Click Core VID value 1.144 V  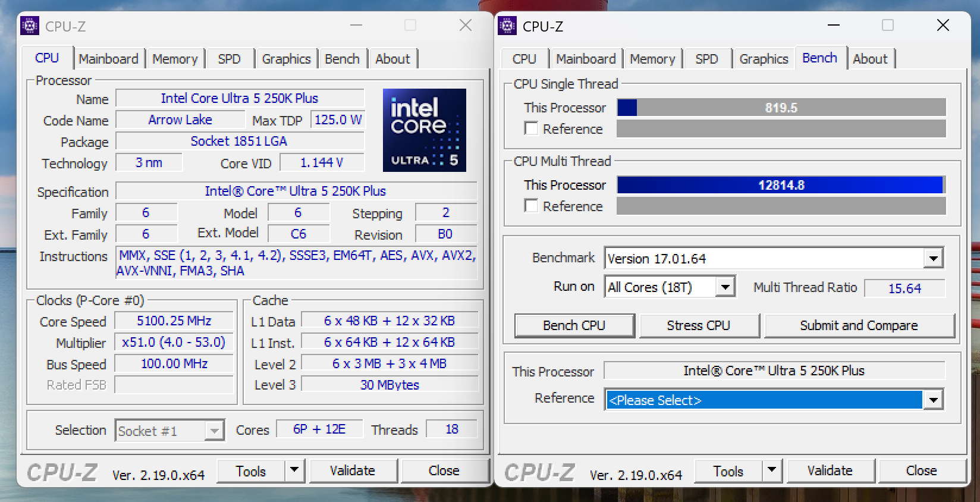tap(322, 162)
